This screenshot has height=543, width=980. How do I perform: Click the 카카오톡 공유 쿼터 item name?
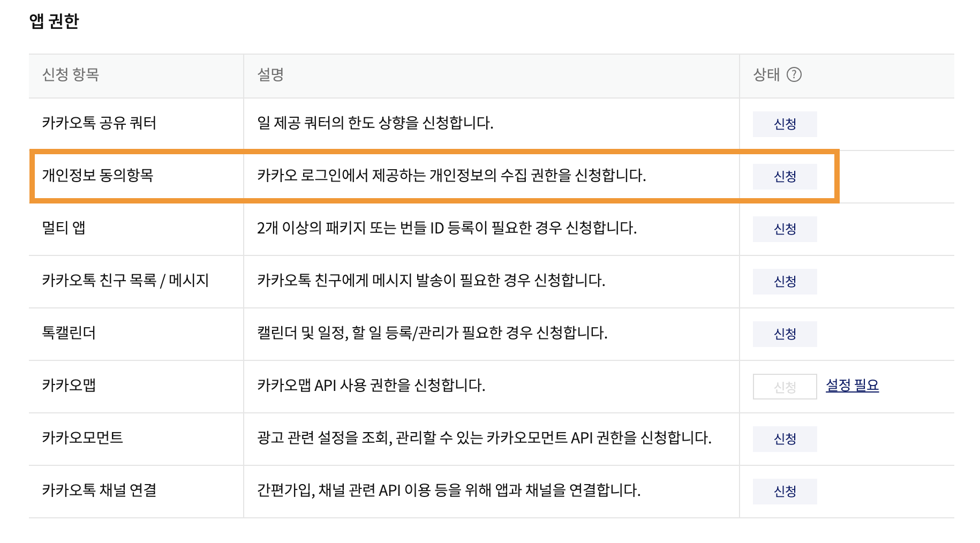point(99,123)
